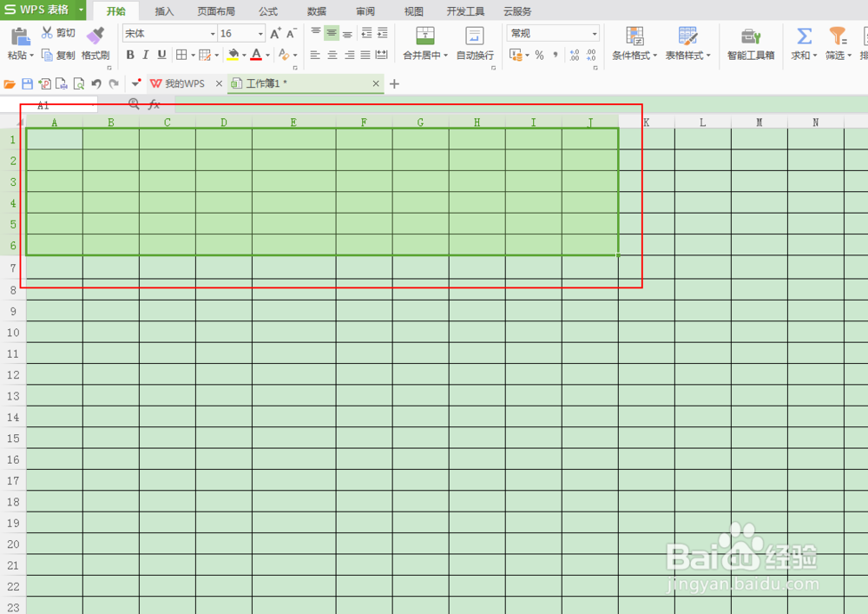This screenshot has height=614, width=868.
Task: Click the 筛选 filter funnel icon
Action: pyautogui.click(x=838, y=36)
